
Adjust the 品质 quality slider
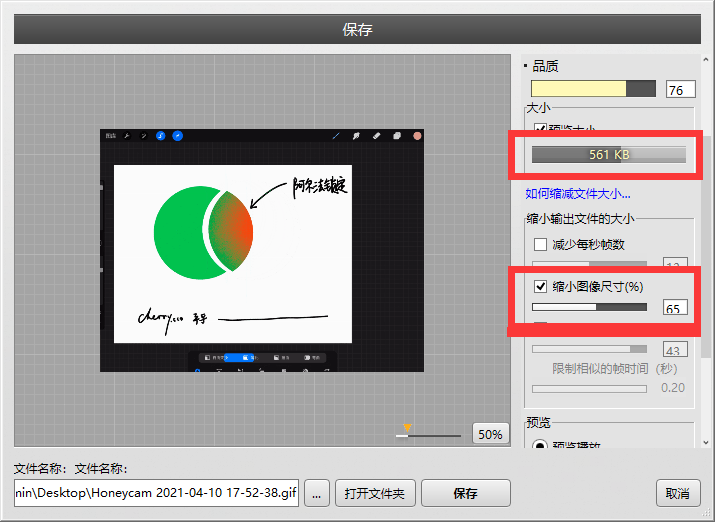click(x=593, y=88)
